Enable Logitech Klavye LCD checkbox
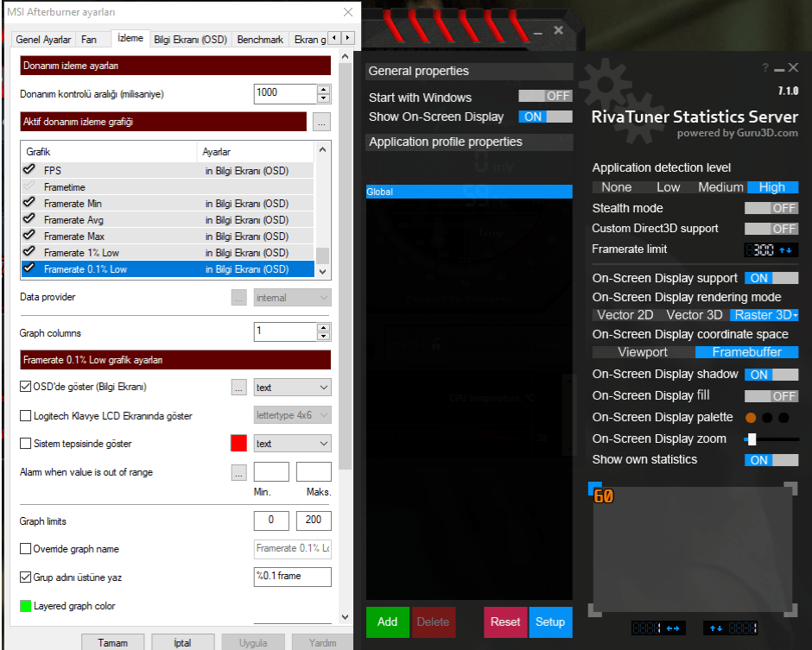Image resolution: width=812 pixels, height=650 pixels. click(25, 415)
